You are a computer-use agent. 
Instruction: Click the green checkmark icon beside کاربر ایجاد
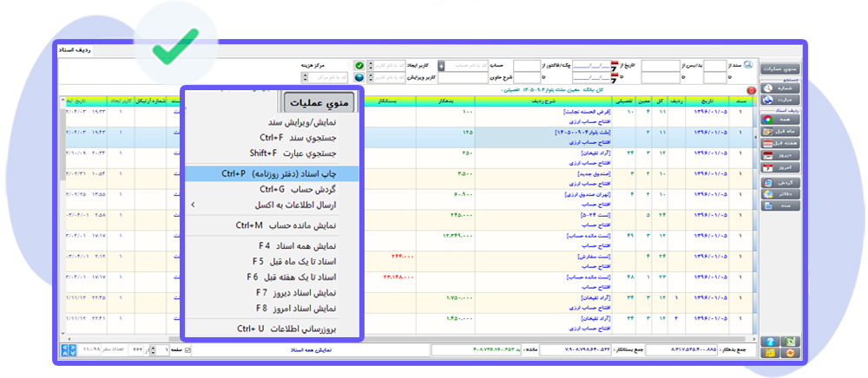[358, 65]
